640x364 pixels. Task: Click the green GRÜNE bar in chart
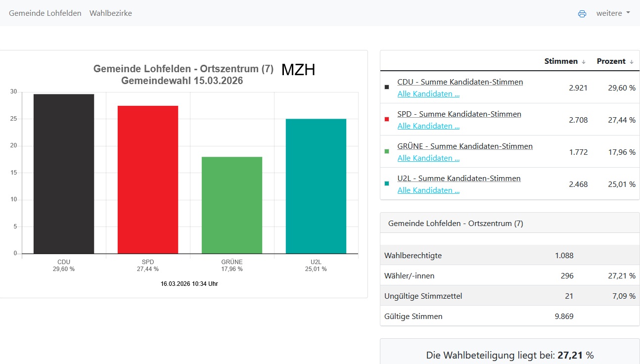[x=232, y=205]
